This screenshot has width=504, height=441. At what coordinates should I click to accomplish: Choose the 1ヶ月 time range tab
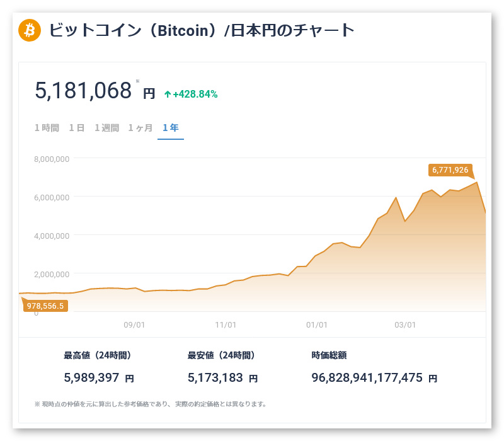point(140,128)
